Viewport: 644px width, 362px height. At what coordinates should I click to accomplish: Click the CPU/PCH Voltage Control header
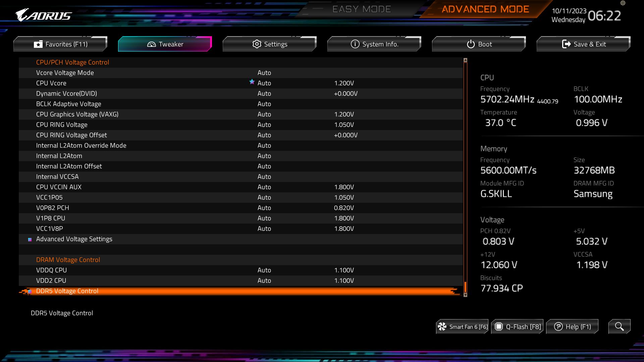tap(72, 62)
